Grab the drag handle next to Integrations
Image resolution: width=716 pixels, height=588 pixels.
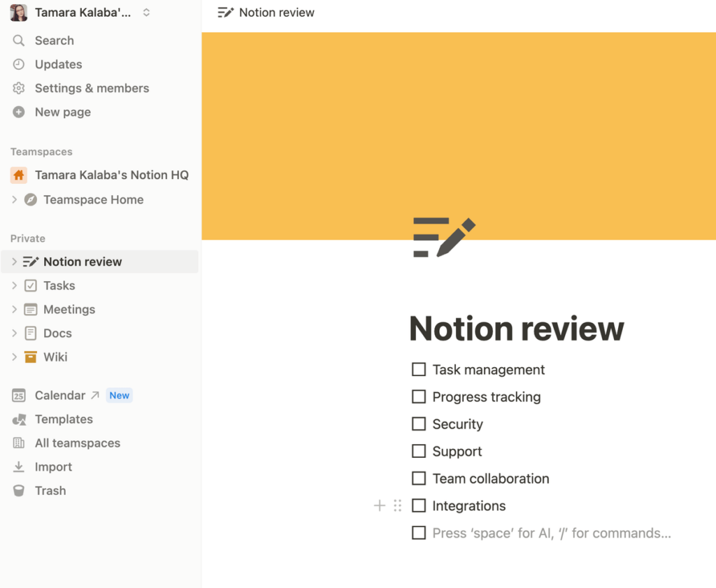(397, 505)
